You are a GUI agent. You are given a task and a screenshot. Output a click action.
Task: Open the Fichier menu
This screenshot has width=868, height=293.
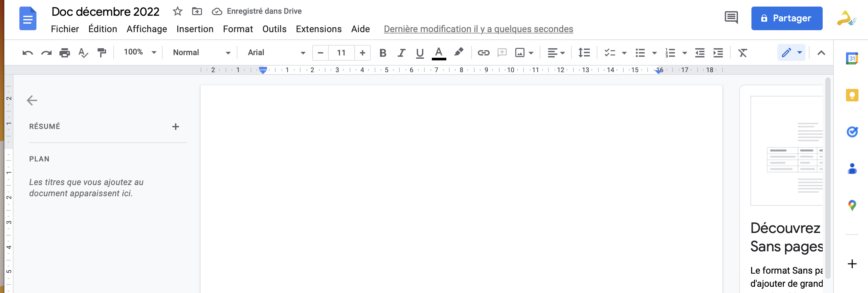click(x=65, y=29)
